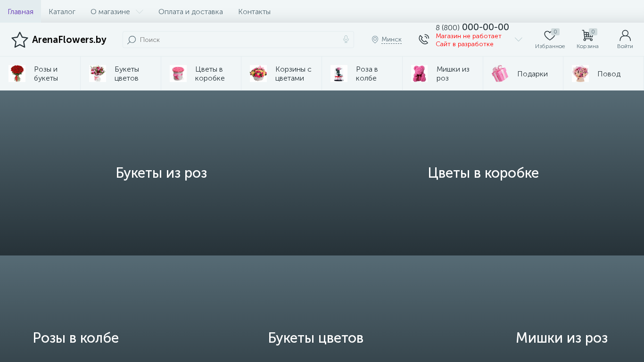Screen dimensions: 644x362
Task: Select the Роза в колбе category label
Action: point(367,74)
